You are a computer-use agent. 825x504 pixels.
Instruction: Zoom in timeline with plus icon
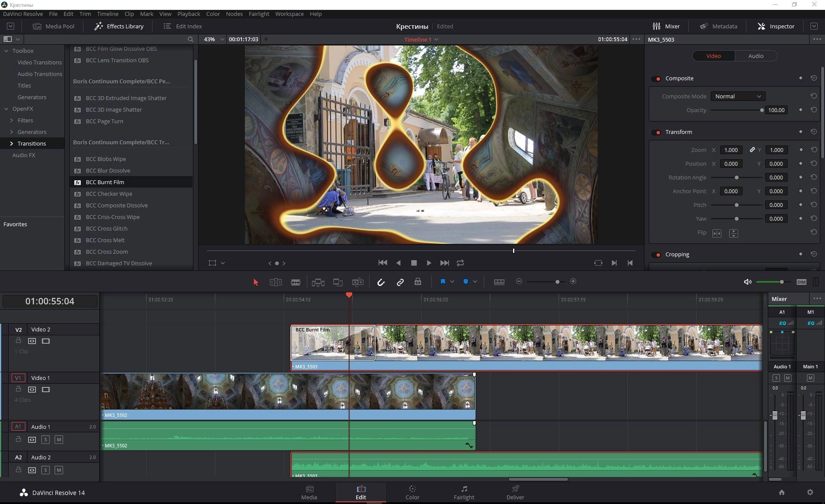coord(573,281)
